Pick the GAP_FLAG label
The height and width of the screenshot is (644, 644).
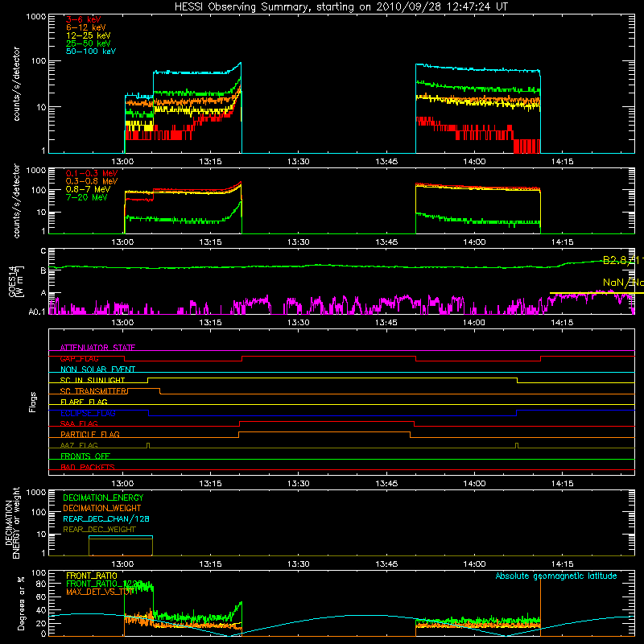[x=79, y=358]
